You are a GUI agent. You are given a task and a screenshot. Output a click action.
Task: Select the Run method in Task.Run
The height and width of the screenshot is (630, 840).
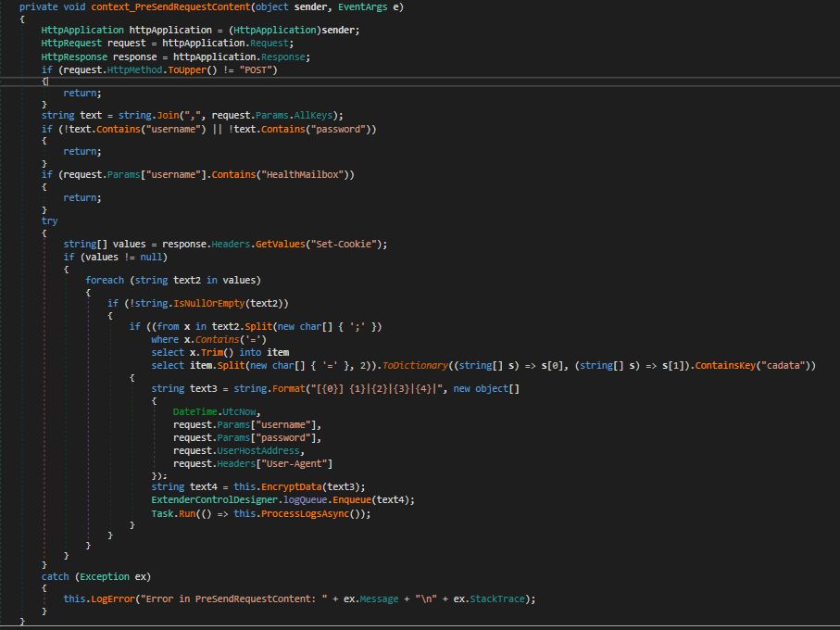click(x=187, y=514)
